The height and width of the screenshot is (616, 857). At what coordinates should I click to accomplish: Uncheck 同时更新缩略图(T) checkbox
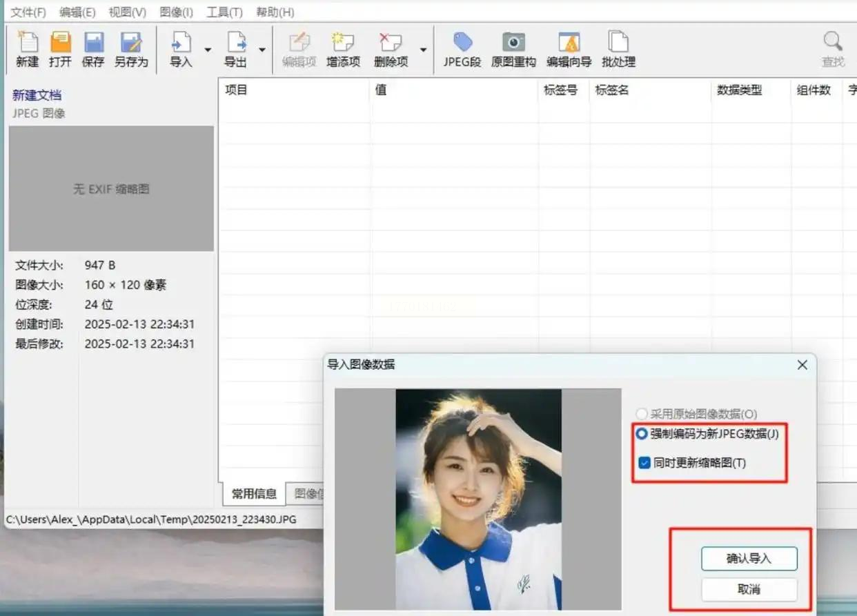coord(644,463)
